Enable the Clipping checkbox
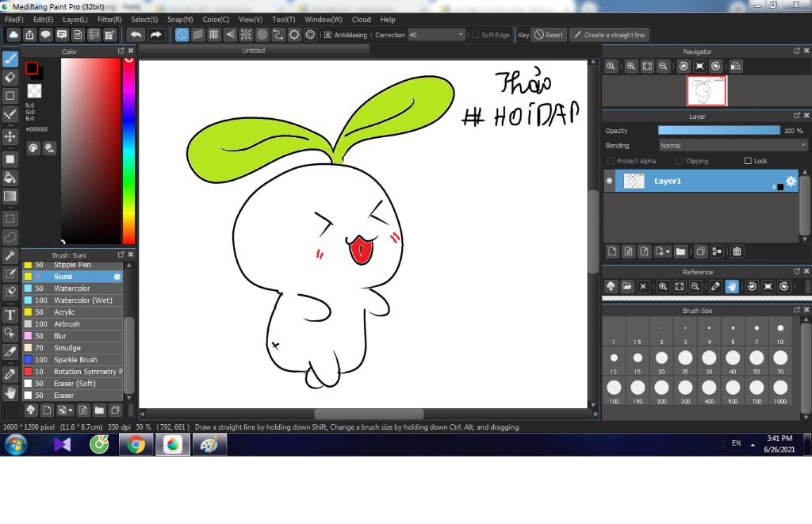The image size is (812, 524). pyautogui.click(x=680, y=161)
